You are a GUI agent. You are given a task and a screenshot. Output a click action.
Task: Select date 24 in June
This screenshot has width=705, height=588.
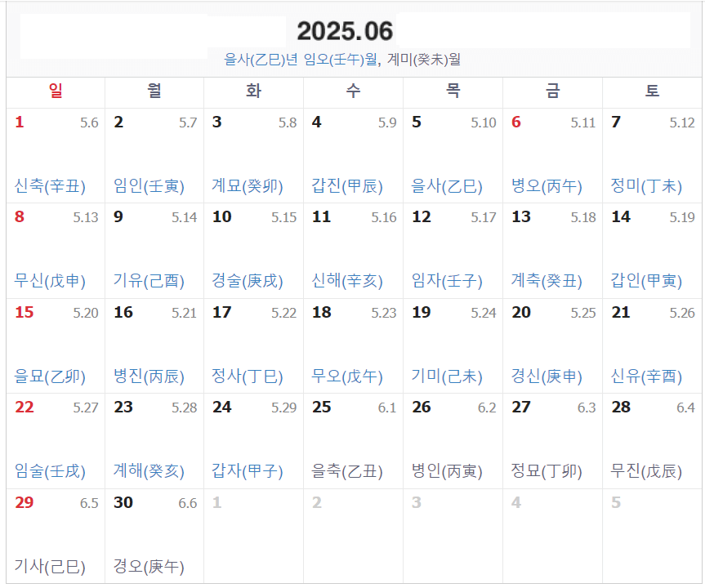(x=222, y=408)
